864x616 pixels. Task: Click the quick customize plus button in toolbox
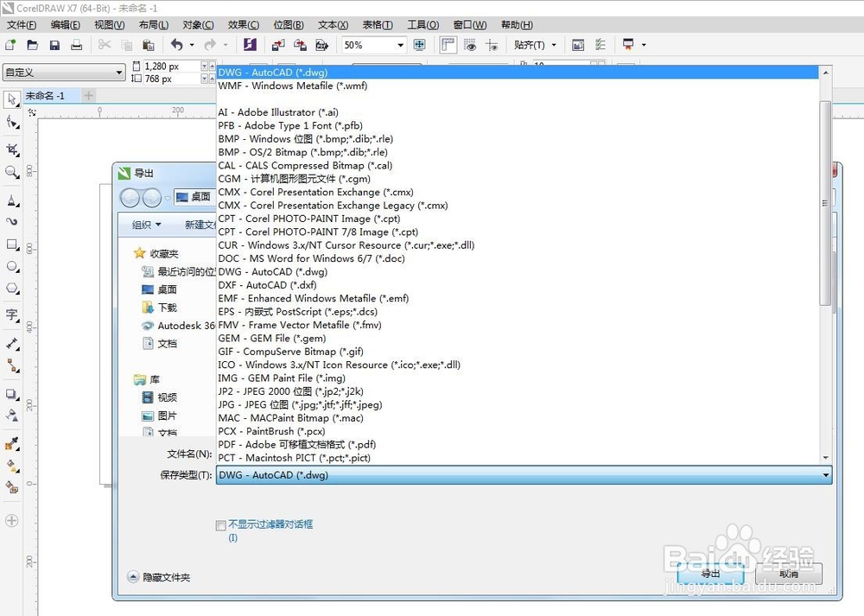tap(11, 521)
